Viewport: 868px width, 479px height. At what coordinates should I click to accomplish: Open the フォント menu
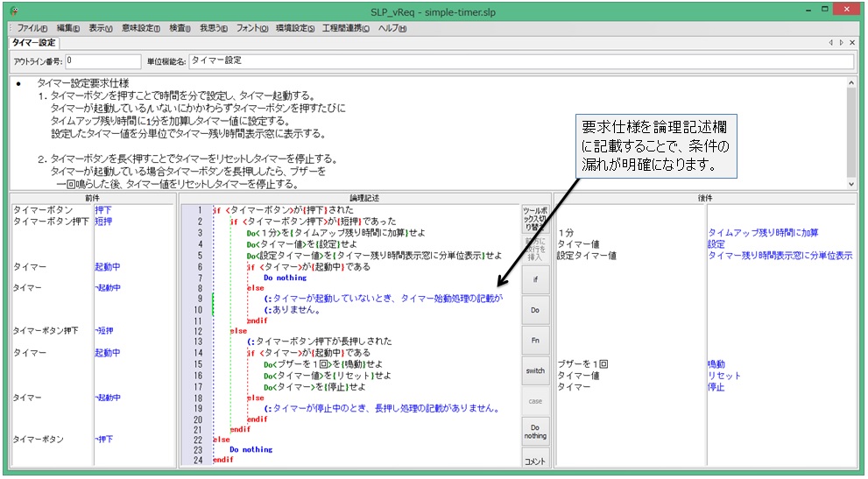tap(252, 28)
